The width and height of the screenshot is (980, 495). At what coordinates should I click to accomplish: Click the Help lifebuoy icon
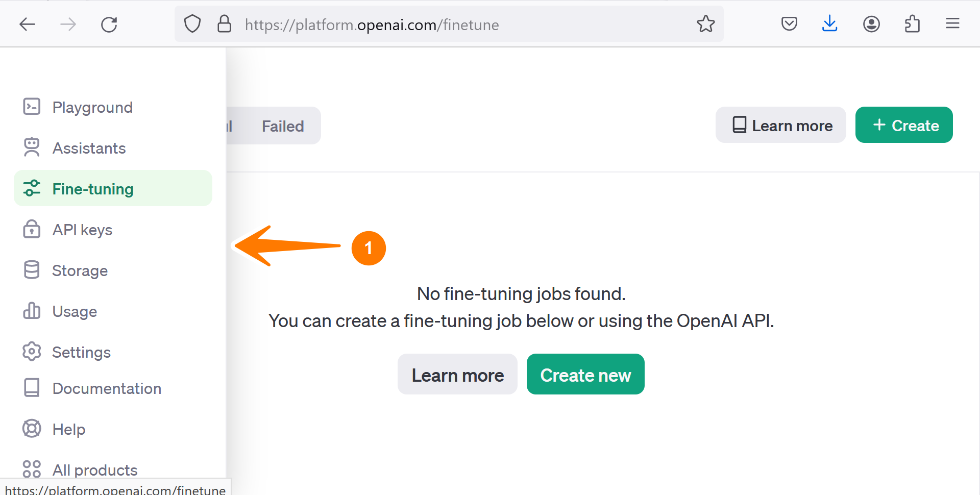click(32, 429)
